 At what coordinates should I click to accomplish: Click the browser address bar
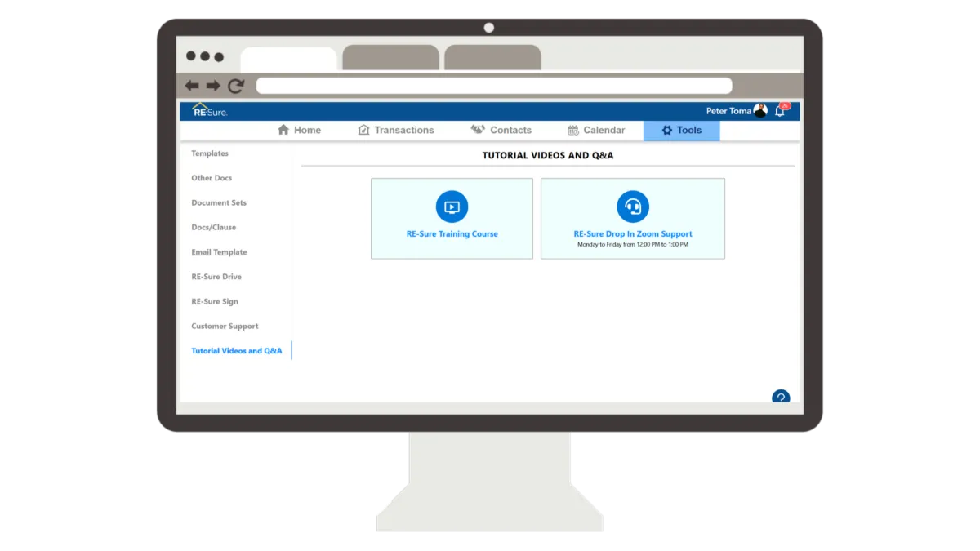click(494, 86)
